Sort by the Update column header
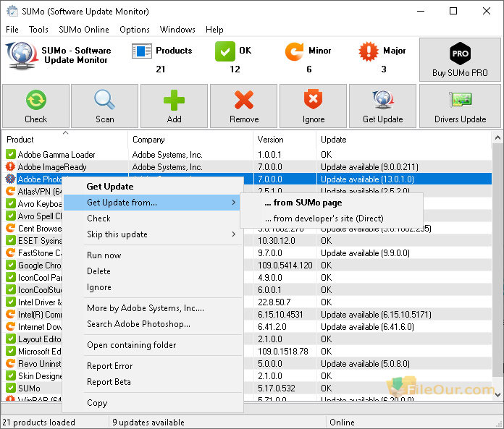504x429 pixels. (x=404, y=140)
